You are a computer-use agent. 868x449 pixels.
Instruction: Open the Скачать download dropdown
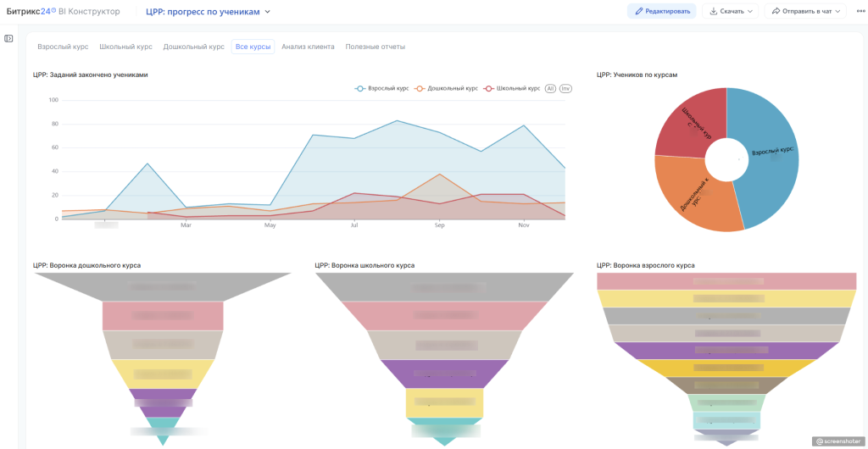pos(730,11)
